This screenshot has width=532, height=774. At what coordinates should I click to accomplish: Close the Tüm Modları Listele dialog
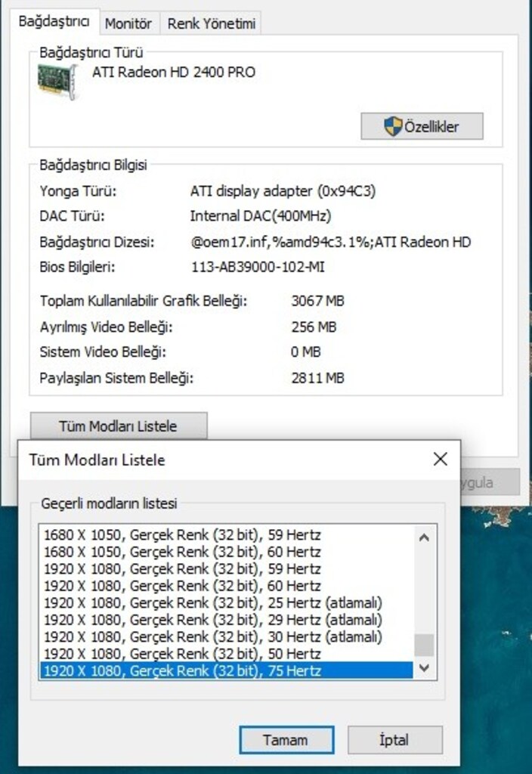click(x=441, y=459)
